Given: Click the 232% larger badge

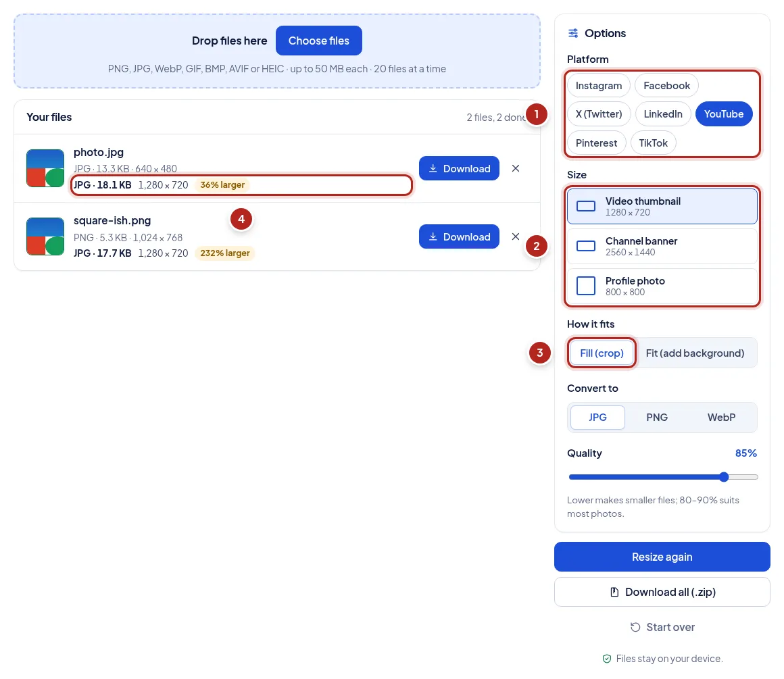Looking at the screenshot, I should pyautogui.click(x=225, y=253).
